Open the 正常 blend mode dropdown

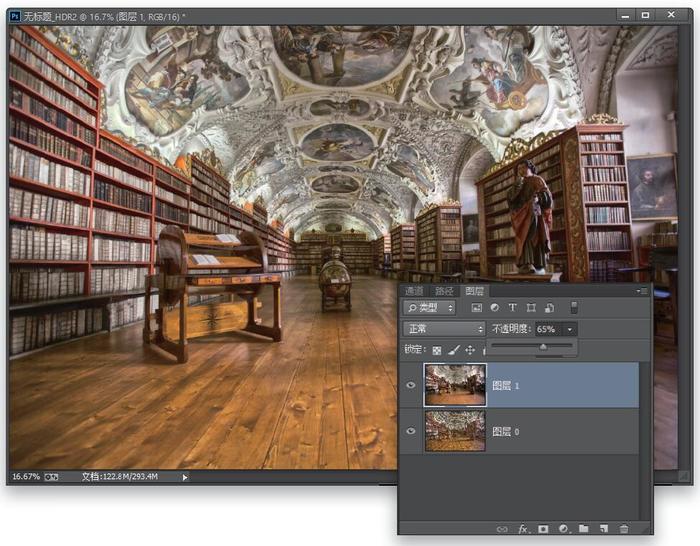click(444, 329)
